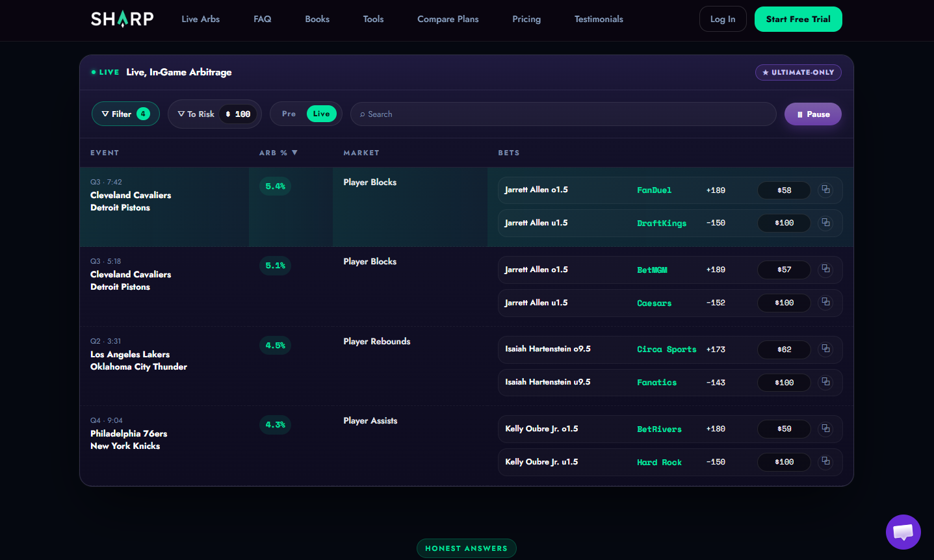Click the BETS column header
This screenshot has height=560, width=934.
tap(509, 153)
